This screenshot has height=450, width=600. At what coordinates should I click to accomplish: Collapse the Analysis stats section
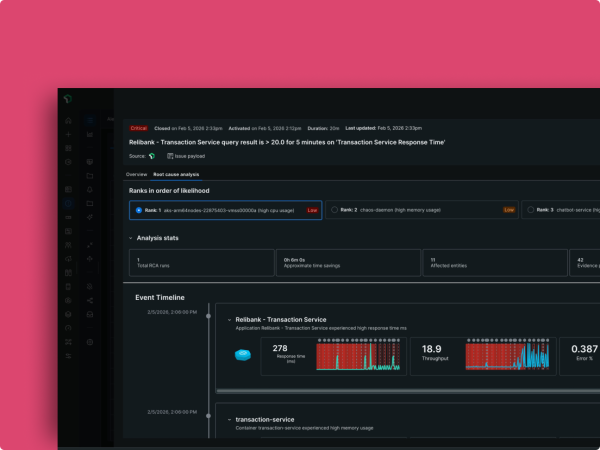pos(130,238)
